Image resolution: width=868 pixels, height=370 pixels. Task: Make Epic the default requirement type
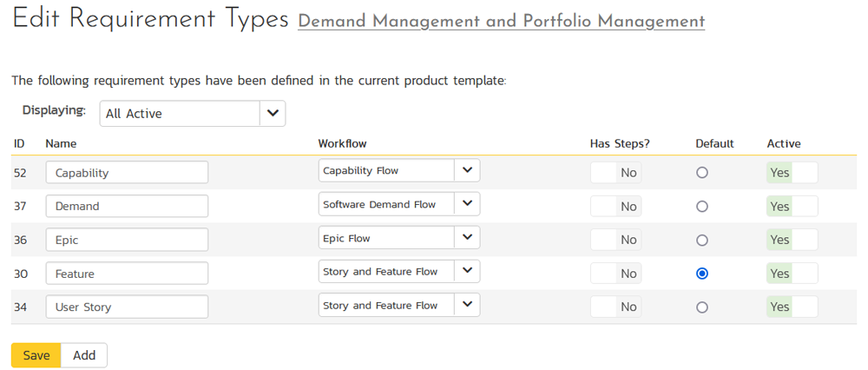coord(702,240)
